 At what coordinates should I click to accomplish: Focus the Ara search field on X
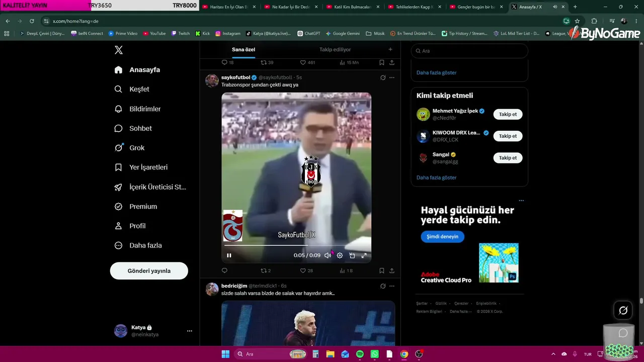pos(469,51)
